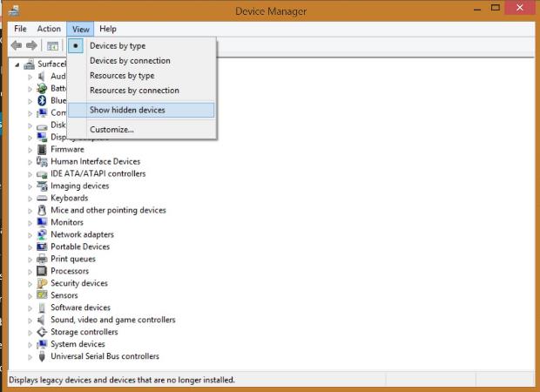
Task: Click the Imaging devices icon
Action: point(42,186)
